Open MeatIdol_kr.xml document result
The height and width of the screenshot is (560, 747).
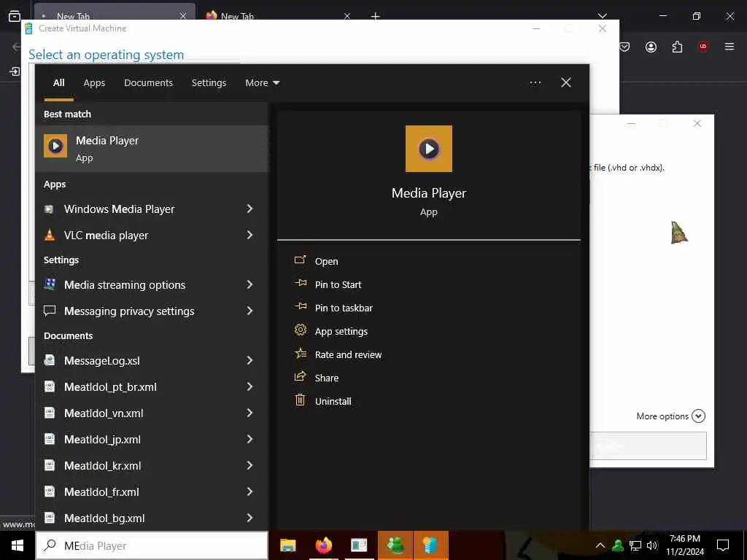[x=152, y=466]
